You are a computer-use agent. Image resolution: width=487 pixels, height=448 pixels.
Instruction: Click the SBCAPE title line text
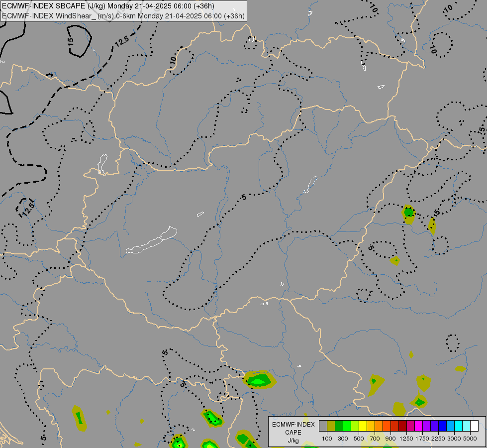[x=108, y=6]
